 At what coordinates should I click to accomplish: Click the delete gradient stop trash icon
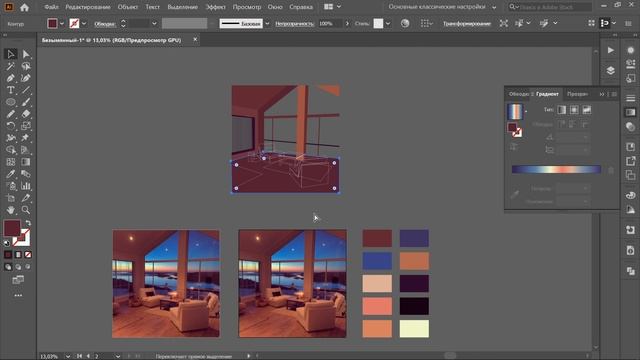(611, 170)
